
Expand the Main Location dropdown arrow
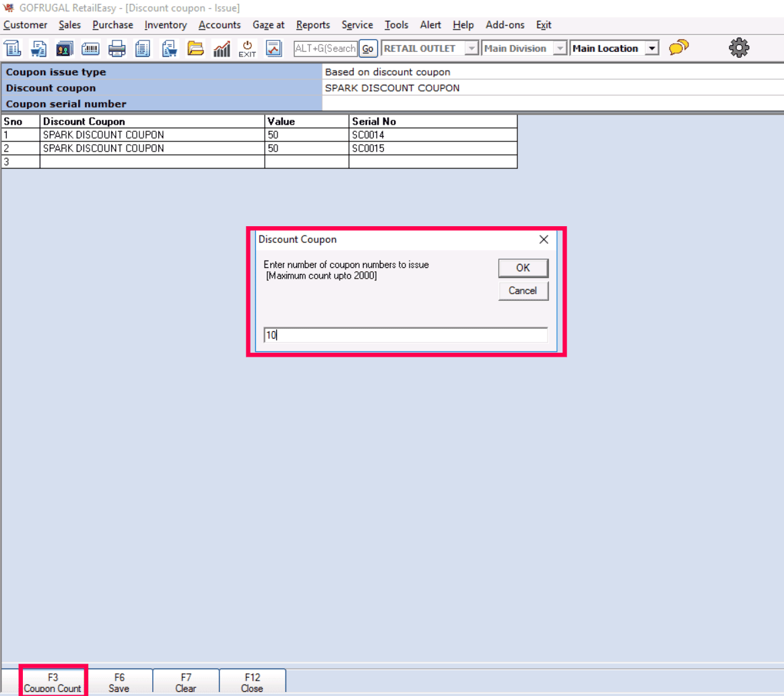(652, 48)
